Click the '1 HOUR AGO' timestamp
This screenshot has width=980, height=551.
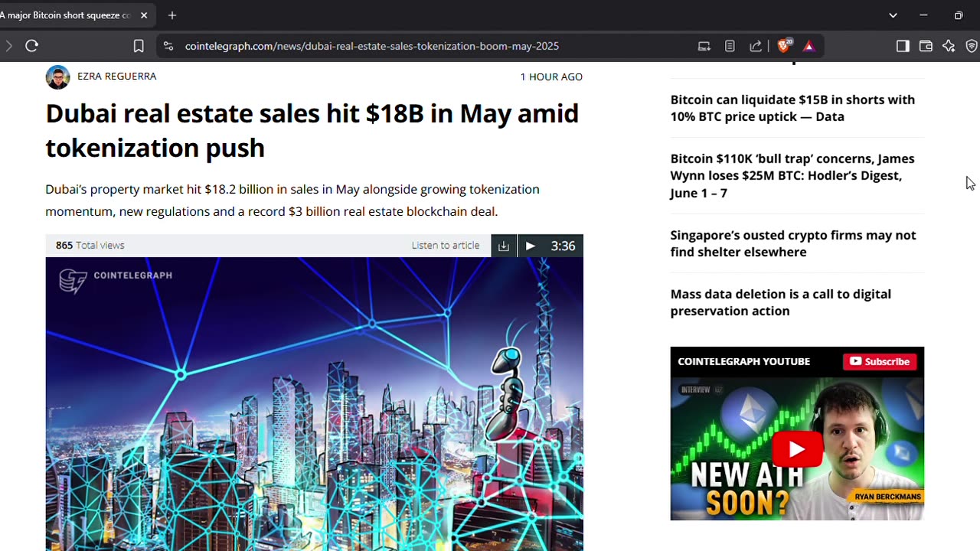551,77
